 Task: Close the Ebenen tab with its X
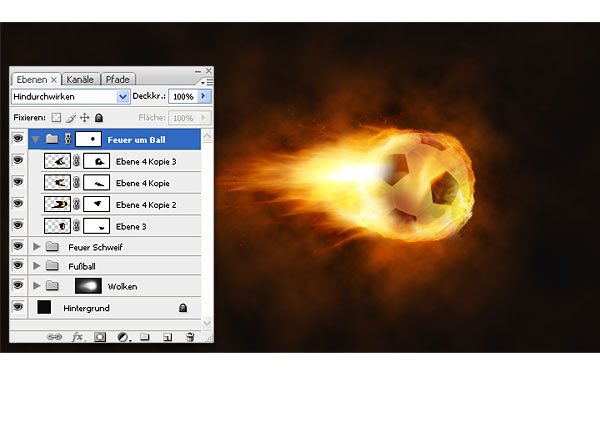pos(54,80)
